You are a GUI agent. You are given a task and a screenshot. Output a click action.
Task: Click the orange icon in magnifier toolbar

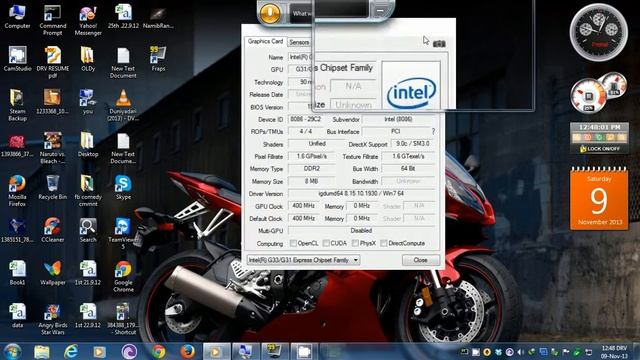point(270,13)
